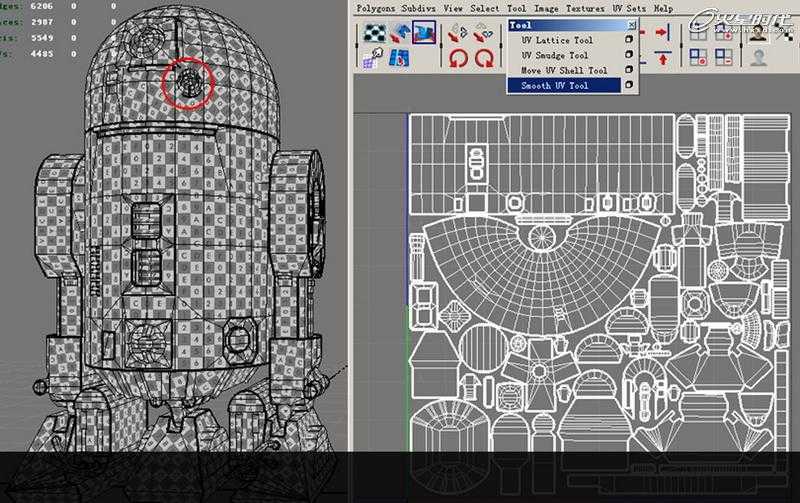Open the Textures menu
Image resolution: width=800 pixels, height=503 pixels.
pos(585,9)
